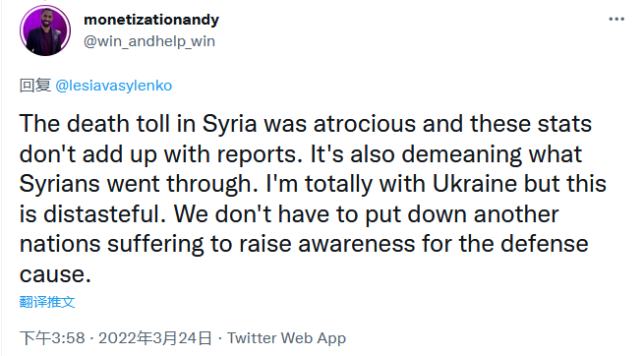Click the word "Ukraine" in the tweet
This screenshot has width=644, height=356.
474,184
